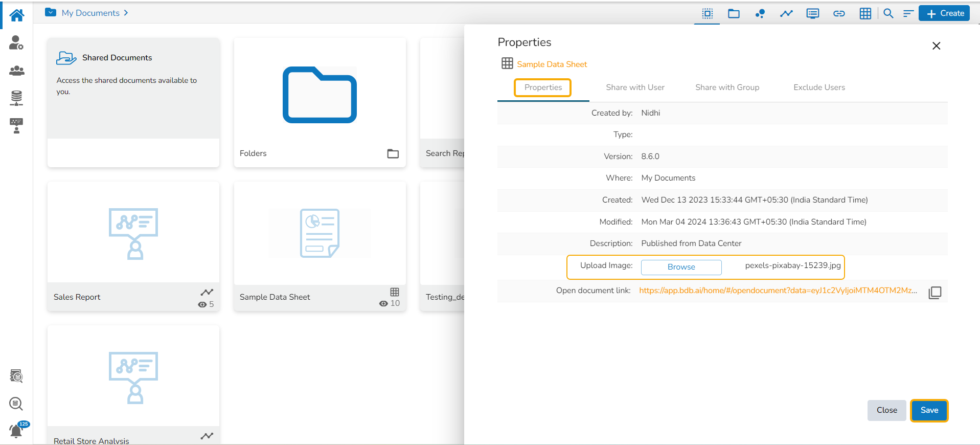Select the Sales Report card thumbnail
The image size is (980, 445).
point(133,233)
